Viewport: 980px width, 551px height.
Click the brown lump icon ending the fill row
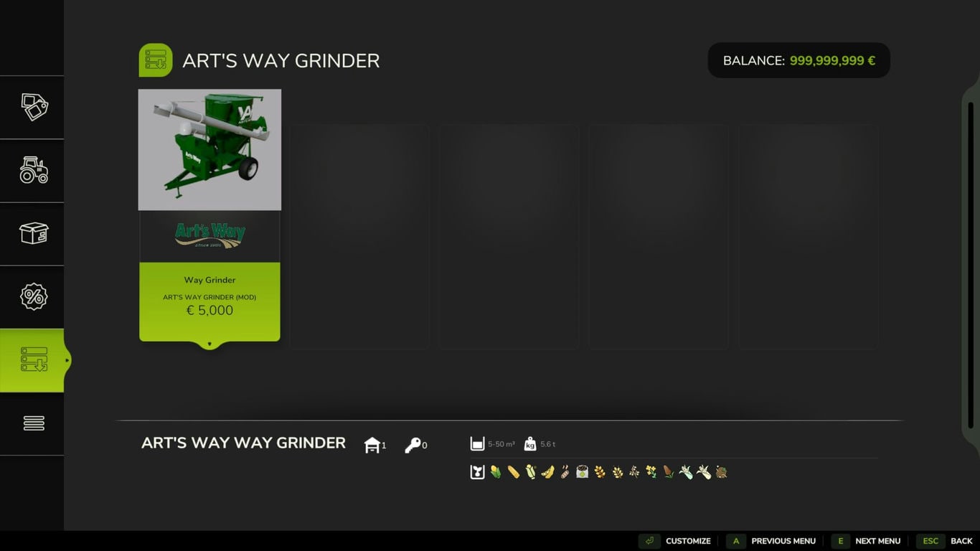[x=721, y=472]
